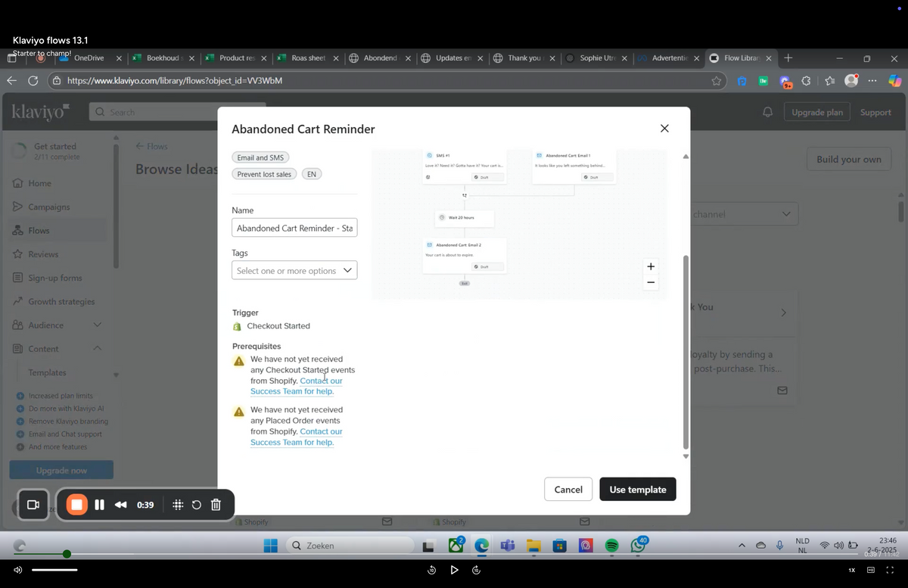Expand the Audience menu
The width and height of the screenshot is (908, 588).
(x=97, y=325)
